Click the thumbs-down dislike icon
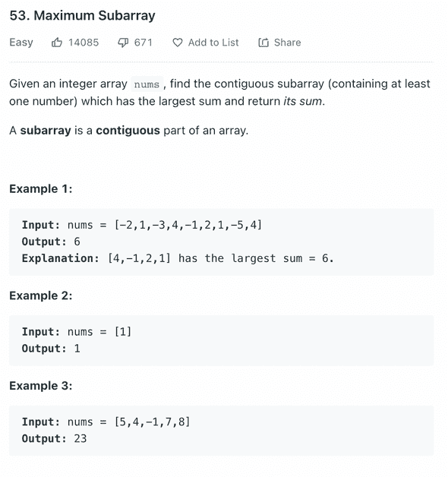This screenshot has height=477, width=448. (123, 43)
